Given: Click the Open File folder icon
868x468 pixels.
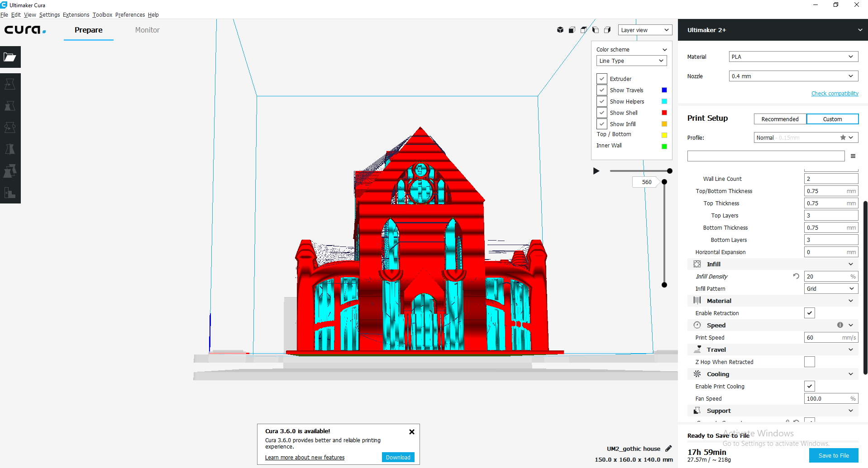Looking at the screenshot, I should click(10, 57).
